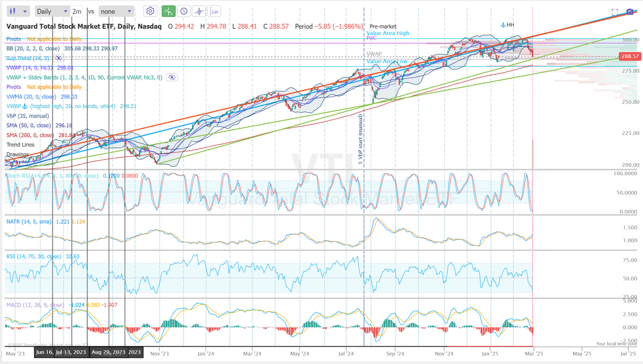Click the current price tag 288.57
The width and height of the screenshot is (643, 364).
630,56
